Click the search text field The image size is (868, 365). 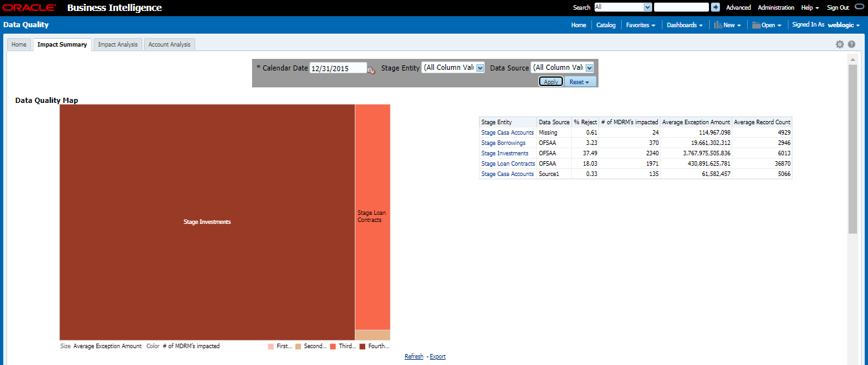tap(681, 7)
